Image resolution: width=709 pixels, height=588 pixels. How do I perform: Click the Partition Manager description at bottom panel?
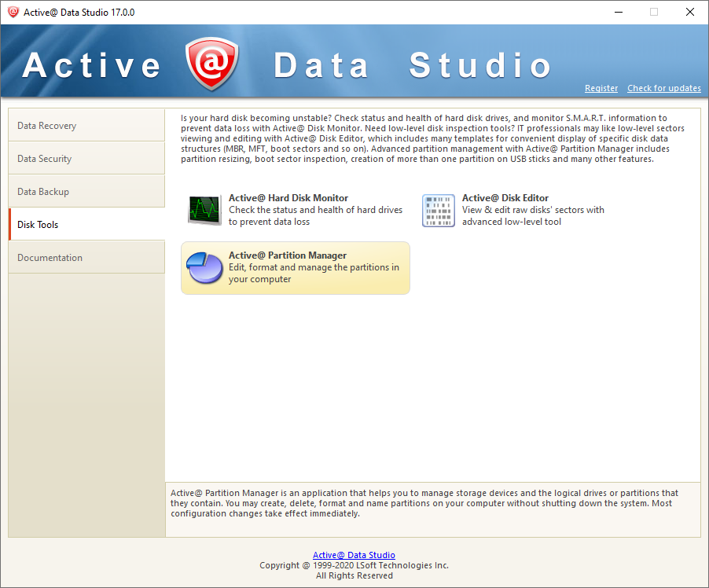(424, 503)
